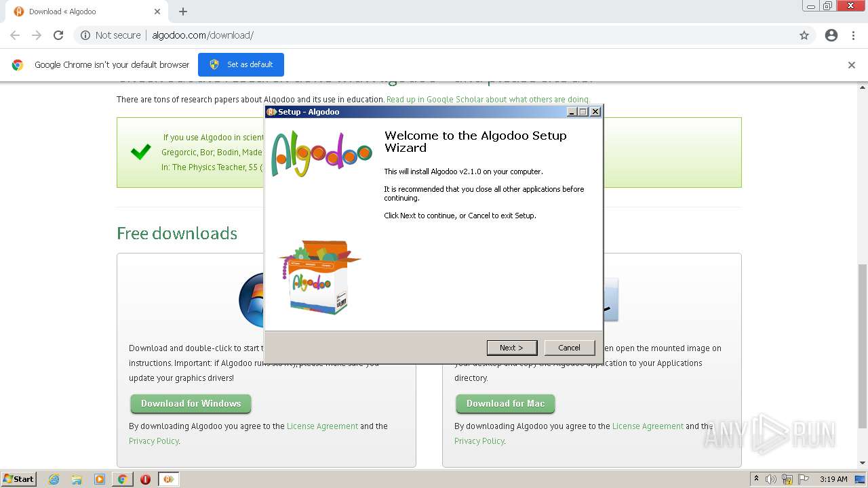
Task: Minimize the Setup - Algodoo window
Action: coord(572,112)
